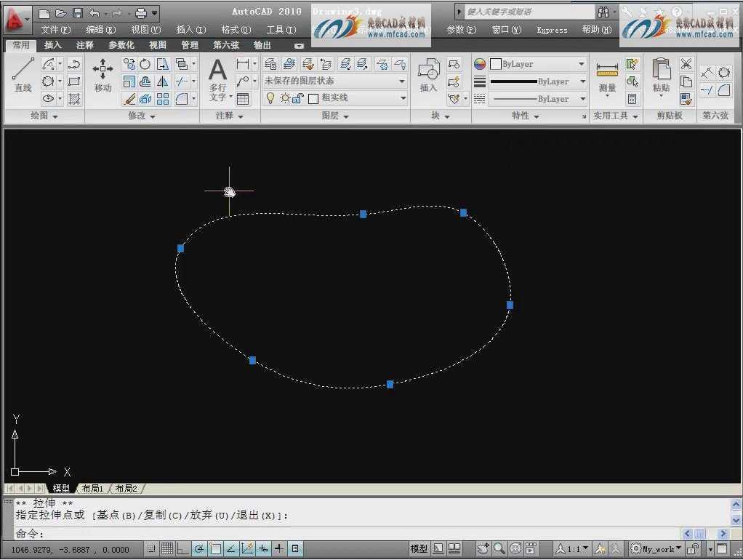This screenshot has height=560, width=743.
Task: Expand the 注释 (Annotation) panel
Action: tap(229, 116)
